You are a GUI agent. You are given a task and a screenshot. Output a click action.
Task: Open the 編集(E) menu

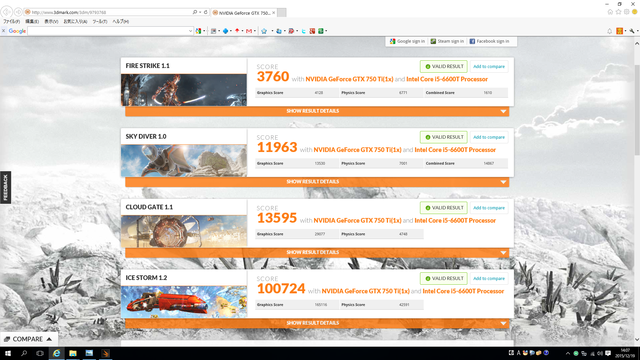(x=32, y=21)
